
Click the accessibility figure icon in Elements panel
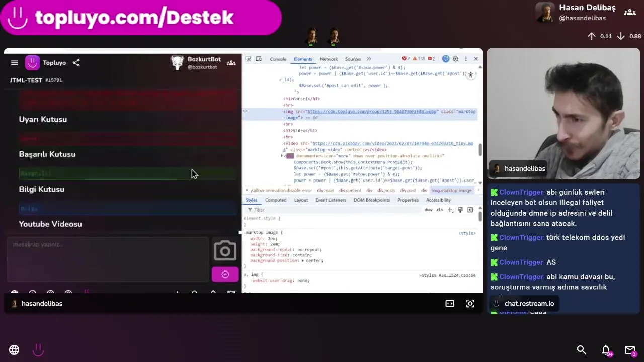(470, 75)
